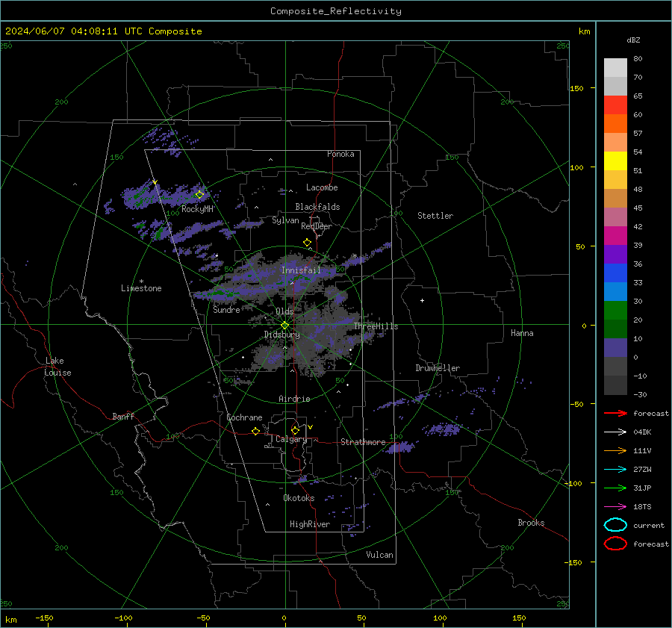672x628 pixels.
Task: Click the Blackfalds city label
Action: click(x=317, y=207)
